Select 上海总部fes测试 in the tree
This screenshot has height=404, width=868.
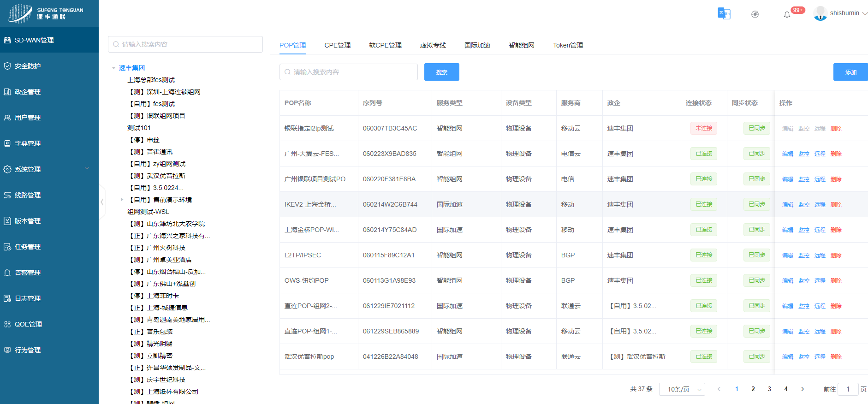151,80
